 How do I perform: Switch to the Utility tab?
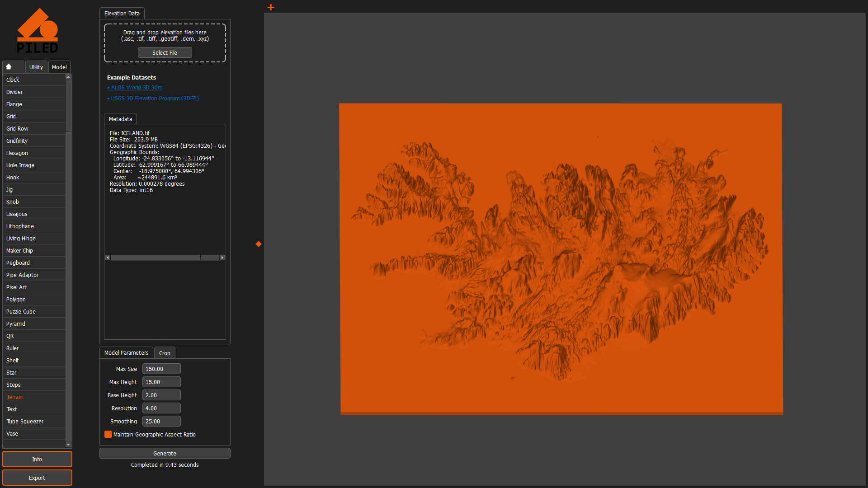[x=36, y=66]
